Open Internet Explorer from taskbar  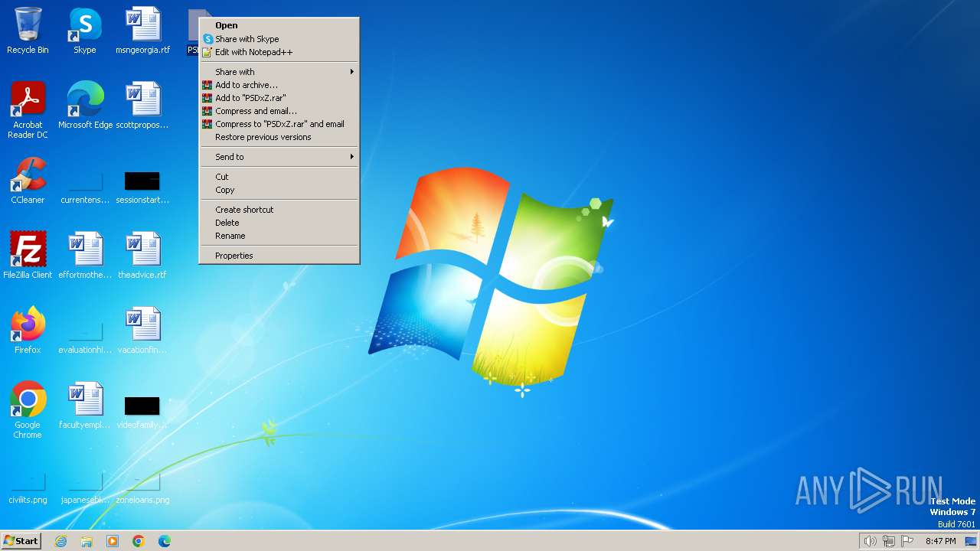pos(60,541)
